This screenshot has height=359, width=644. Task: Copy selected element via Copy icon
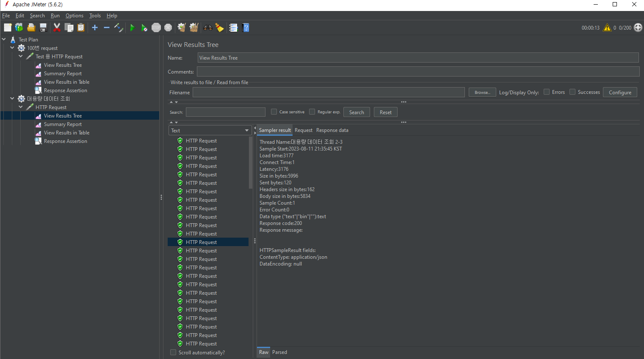tap(69, 27)
